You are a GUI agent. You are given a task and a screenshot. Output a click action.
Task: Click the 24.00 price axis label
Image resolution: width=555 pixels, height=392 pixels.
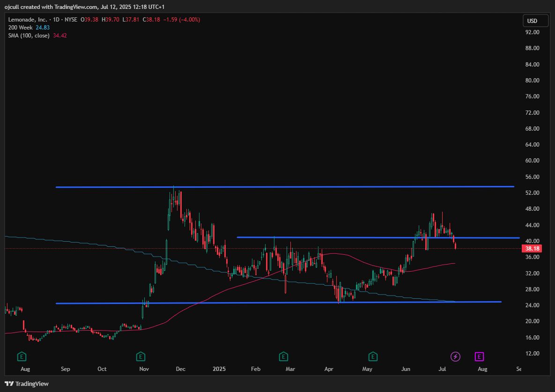[533, 305]
